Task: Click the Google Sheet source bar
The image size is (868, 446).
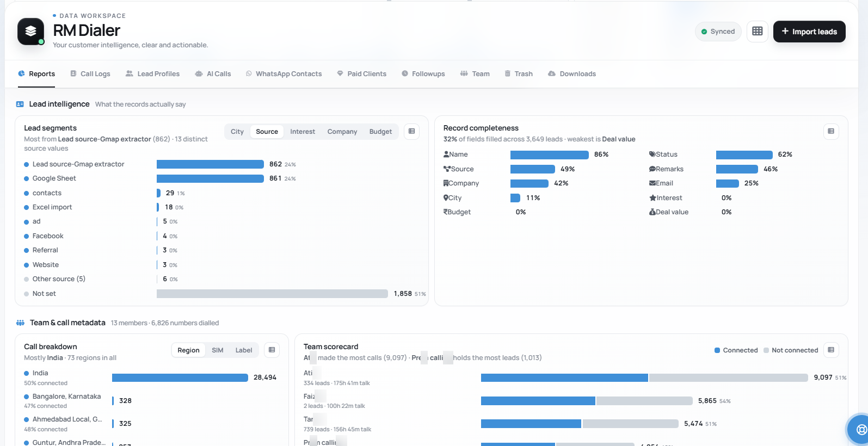Action: click(210, 178)
